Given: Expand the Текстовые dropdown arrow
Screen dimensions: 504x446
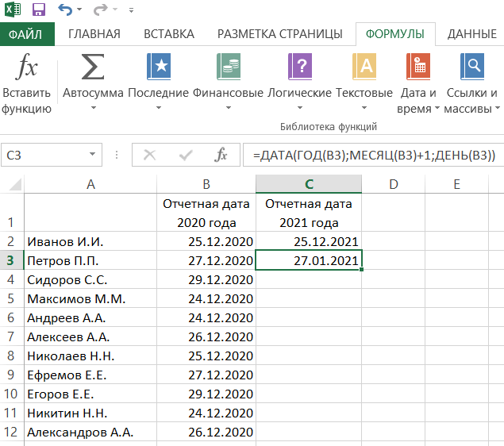Looking at the screenshot, I should (364, 108).
